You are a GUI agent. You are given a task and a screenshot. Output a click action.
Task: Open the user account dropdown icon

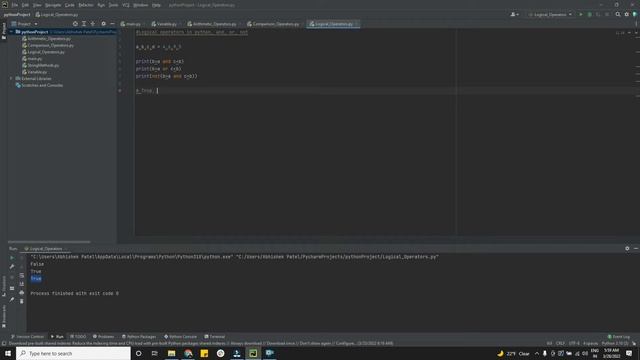pos(514,15)
